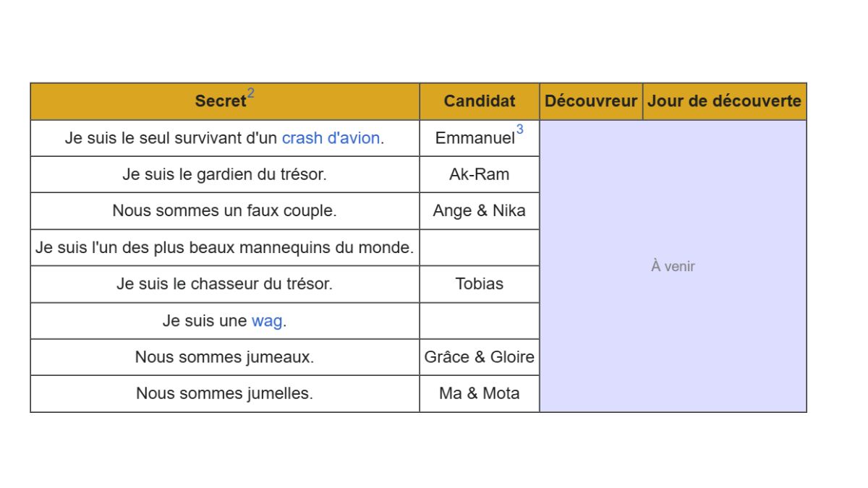
Task: Select the "Ange & Nika" candidate cell
Action: 480,211
